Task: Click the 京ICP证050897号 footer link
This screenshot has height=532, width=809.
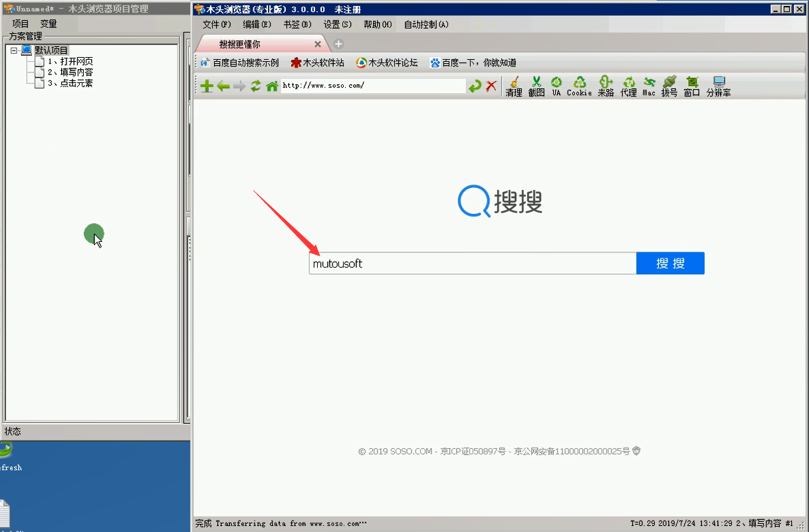Action: (x=473, y=452)
